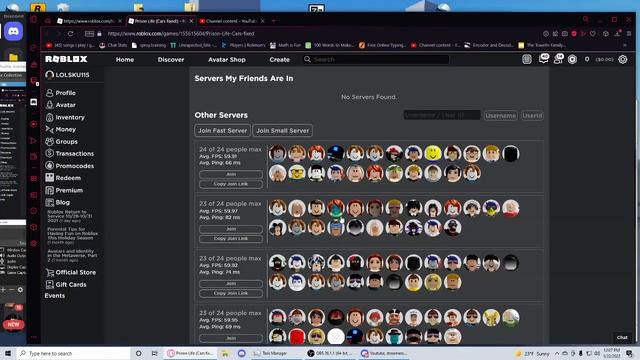Copy Join Link for the 74 ms server
Image resolution: width=640 pixels, height=360 pixels.
(x=231, y=293)
